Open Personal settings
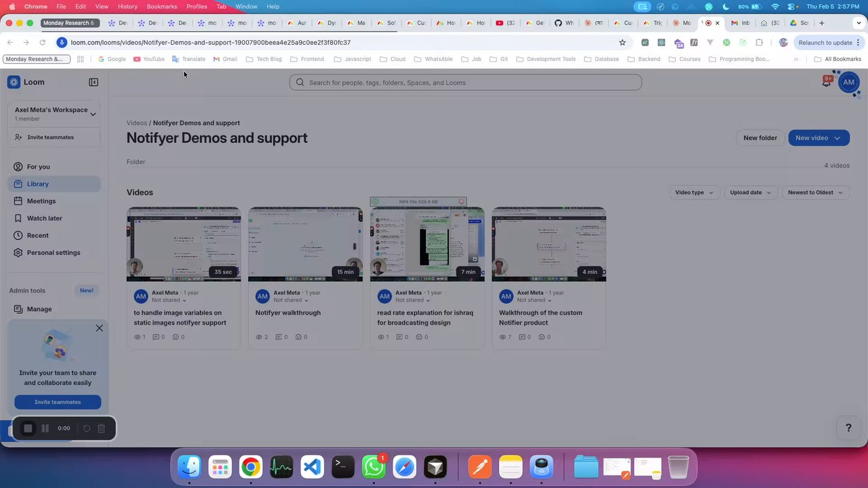The image size is (868, 488). point(55,253)
